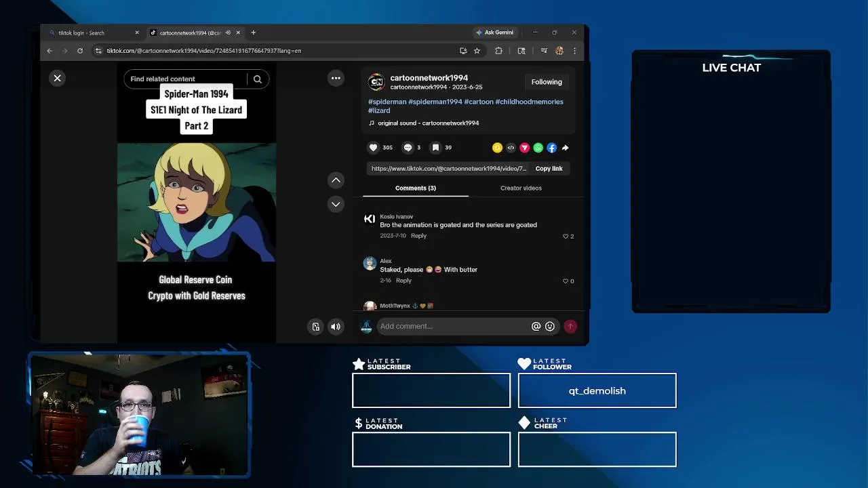The width and height of the screenshot is (868, 488).
Task: Close the tiktok login - Search tab
Action: click(x=137, y=33)
